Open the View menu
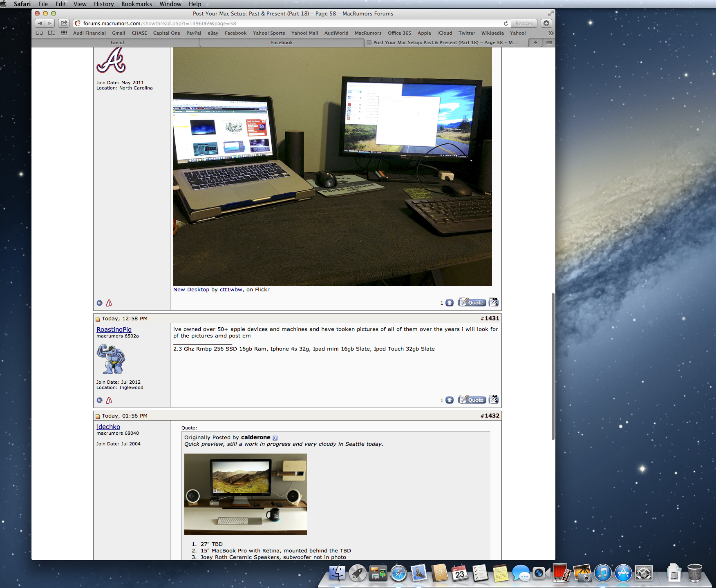 click(x=80, y=4)
